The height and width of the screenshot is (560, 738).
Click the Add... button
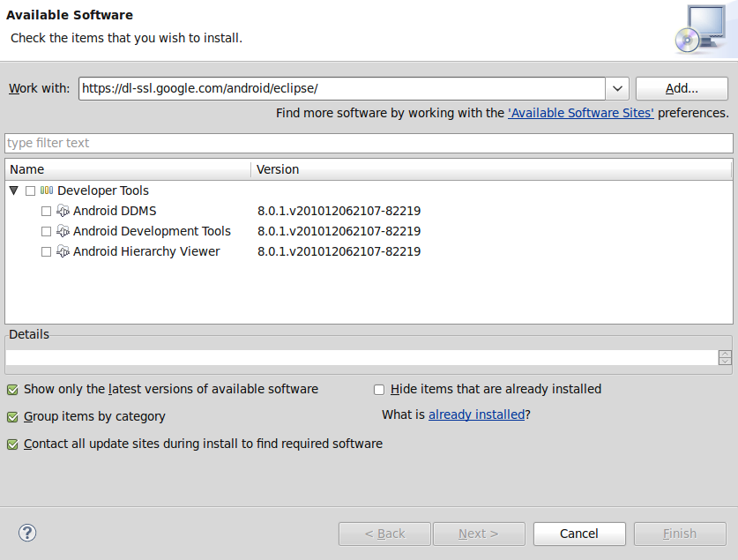point(682,88)
